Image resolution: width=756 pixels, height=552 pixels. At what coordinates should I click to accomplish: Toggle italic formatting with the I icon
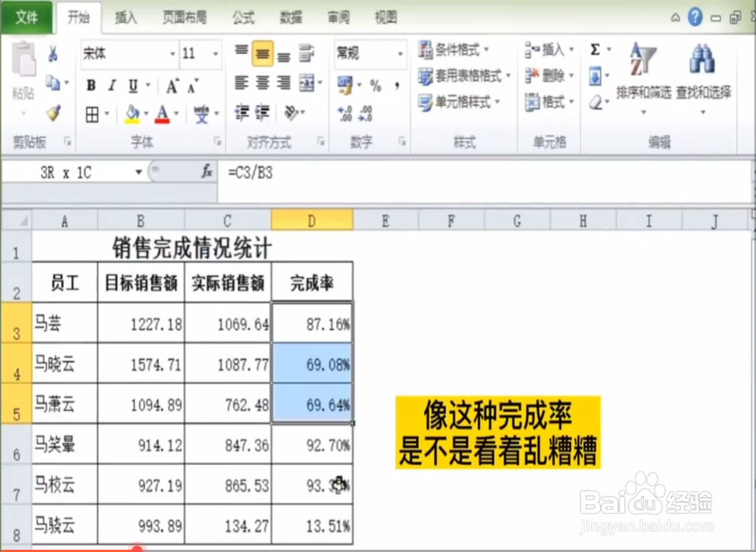pos(111,85)
